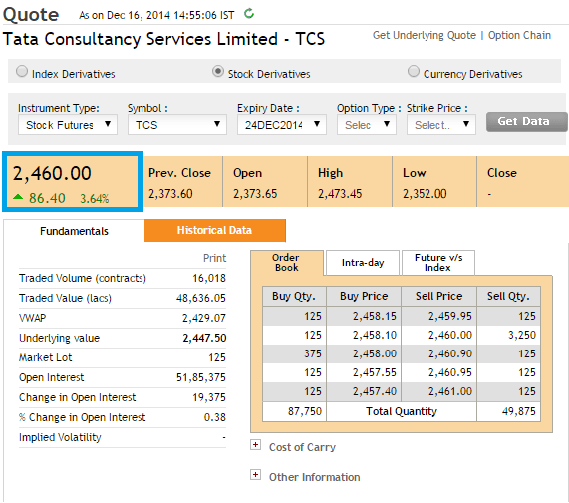
Task: Click the change percentage 3.64%
Action: (x=94, y=199)
